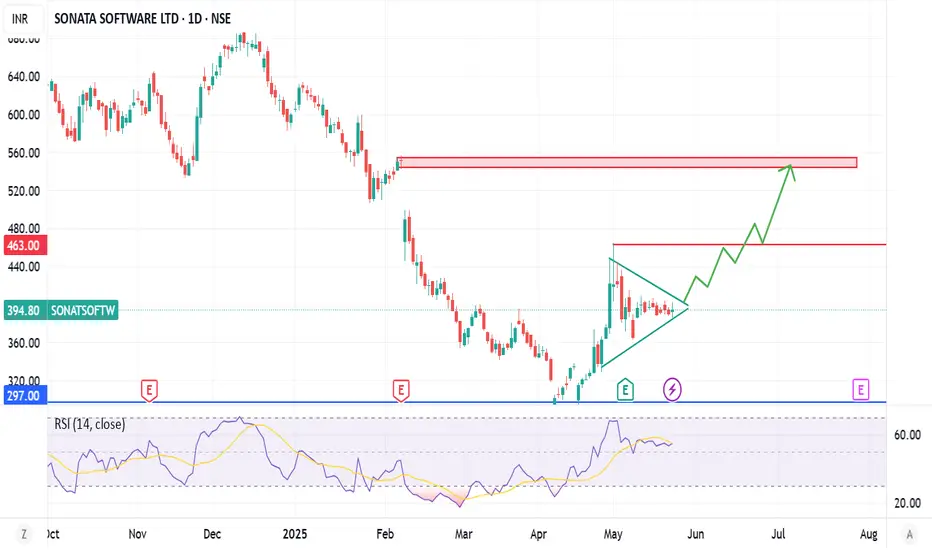Click the Jul label on time axis
The height and width of the screenshot is (550, 932).
[x=778, y=534]
